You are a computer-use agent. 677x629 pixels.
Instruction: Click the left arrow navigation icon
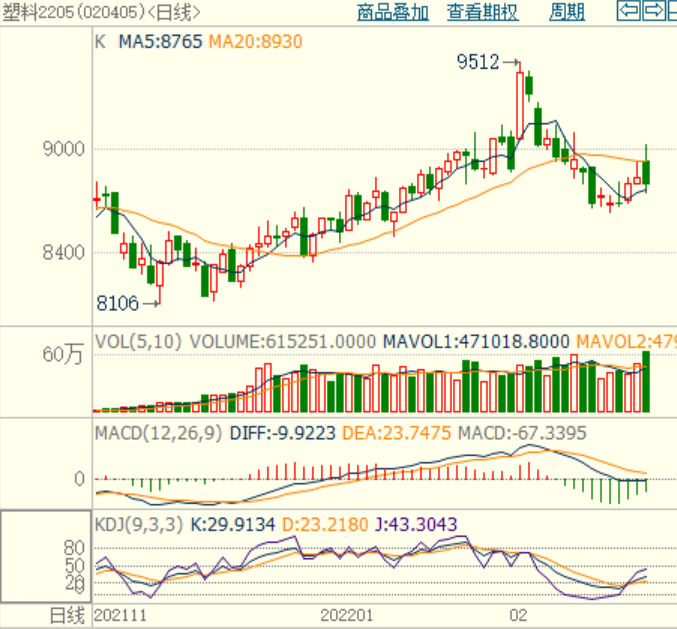click(629, 11)
